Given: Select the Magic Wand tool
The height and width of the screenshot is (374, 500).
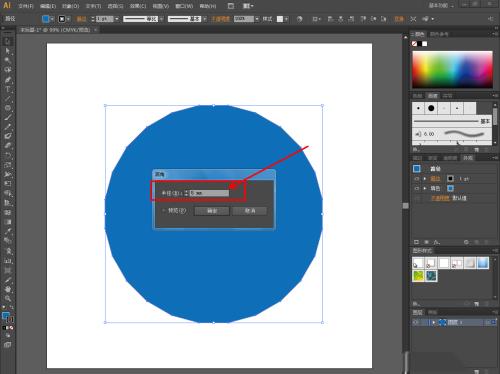Looking at the screenshot, I should click(x=8, y=60).
